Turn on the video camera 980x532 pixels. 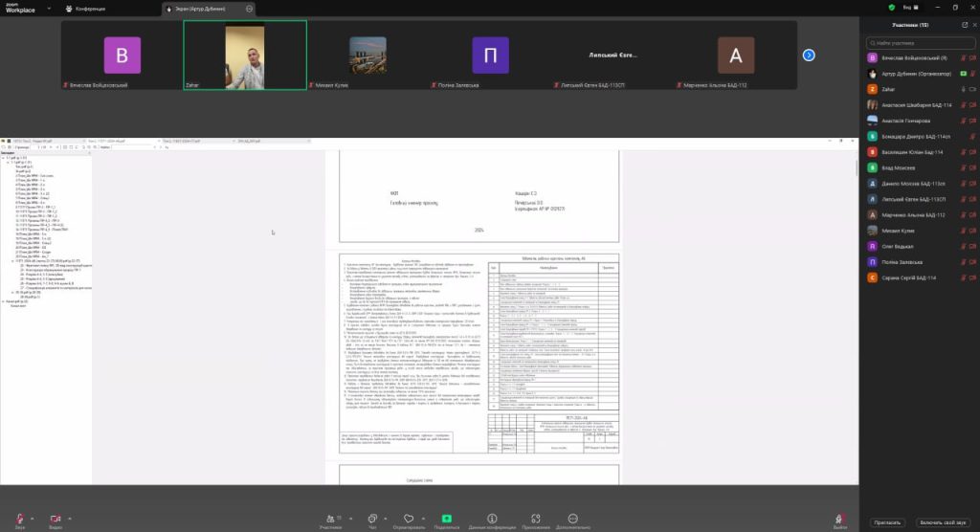[x=55, y=518]
